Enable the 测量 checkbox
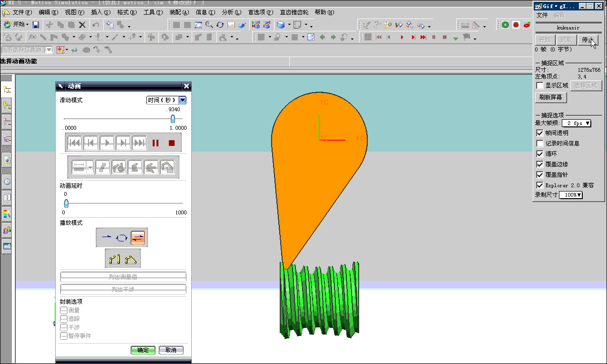607x364 pixels. [64, 310]
